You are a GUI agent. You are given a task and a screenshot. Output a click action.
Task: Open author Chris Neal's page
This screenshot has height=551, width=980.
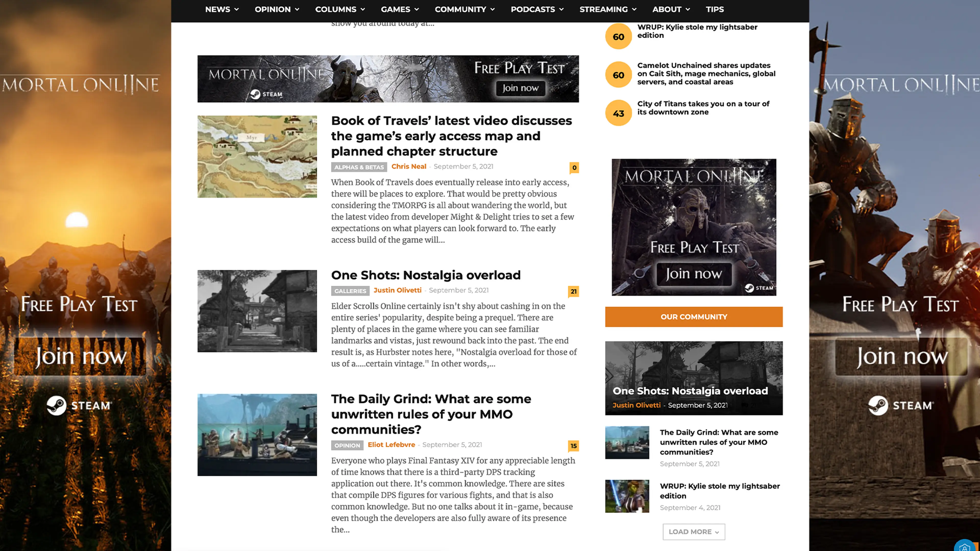point(409,167)
